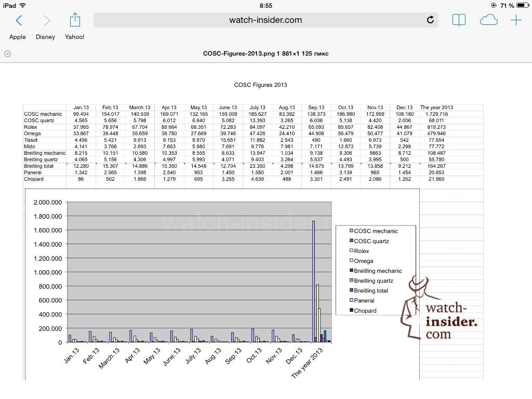
Task: Tap the Sep.13 column header
Action: tap(316, 107)
